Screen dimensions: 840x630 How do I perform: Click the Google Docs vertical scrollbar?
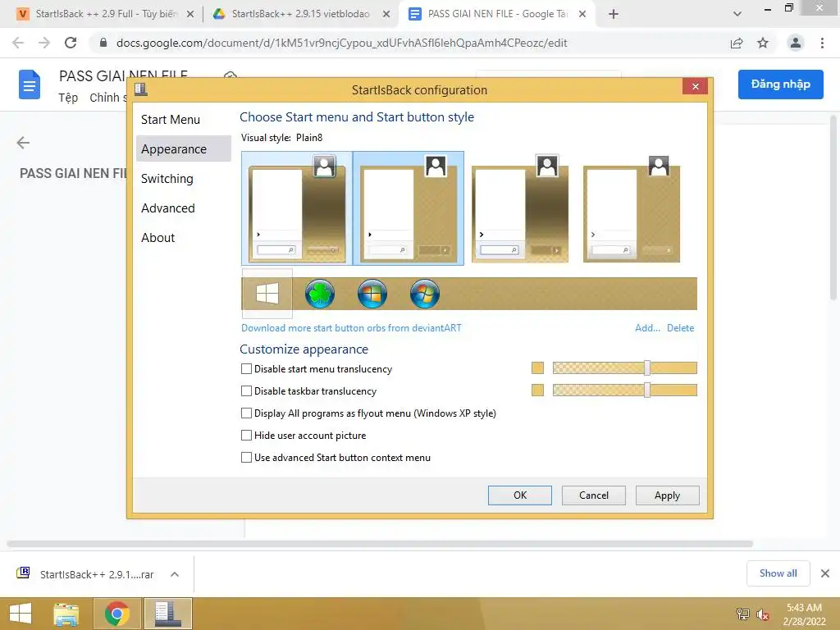coord(833,208)
